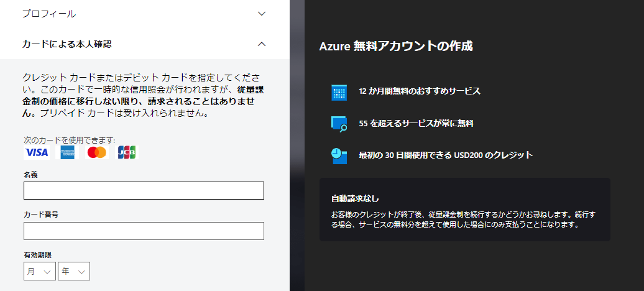
Task: Click the JCB card logo
Action: [127, 152]
